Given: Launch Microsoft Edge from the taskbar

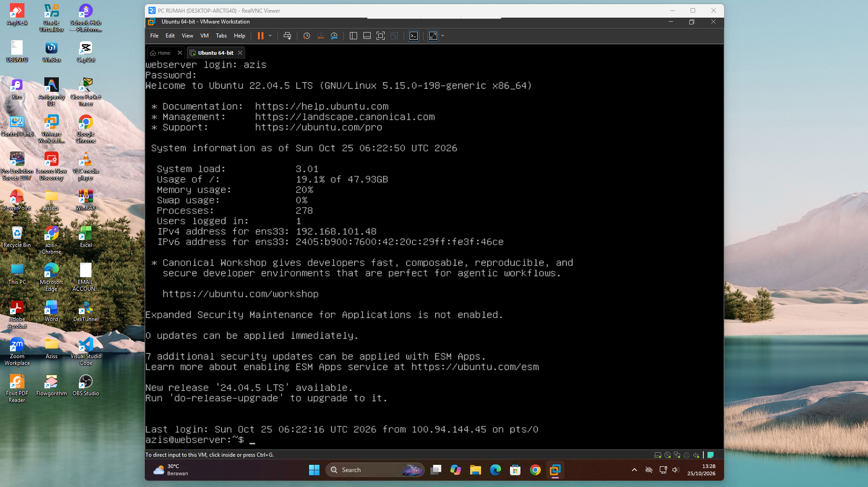Looking at the screenshot, I should click(x=496, y=470).
